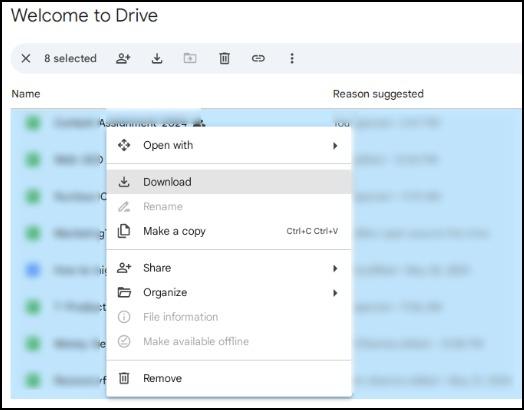Sort by the Name column header
The image size is (524, 410).
[x=26, y=94]
